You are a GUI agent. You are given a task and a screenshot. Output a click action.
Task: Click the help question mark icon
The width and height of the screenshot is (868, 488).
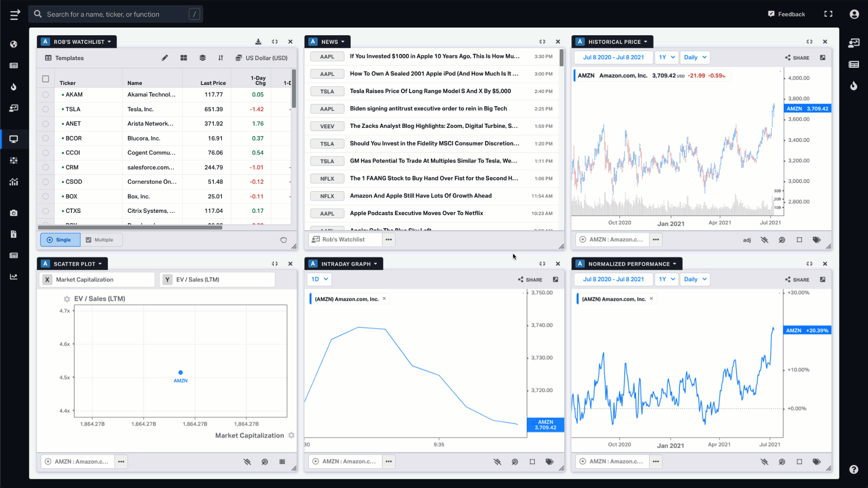[x=854, y=469]
